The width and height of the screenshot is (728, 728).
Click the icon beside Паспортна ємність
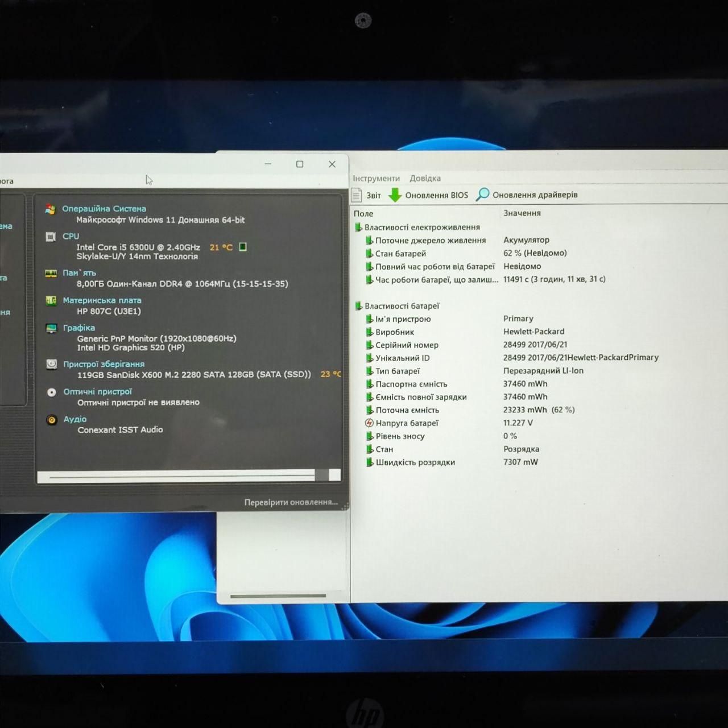click(369, 384)
